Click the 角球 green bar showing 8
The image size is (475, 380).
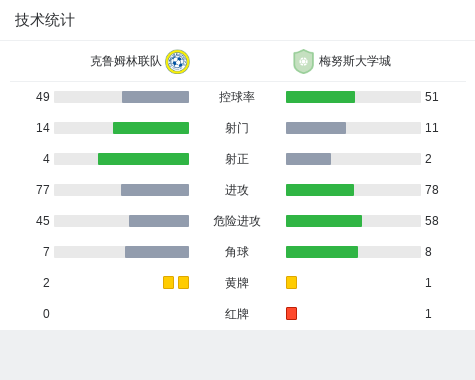pyautogui.click(x=322, y=252)
